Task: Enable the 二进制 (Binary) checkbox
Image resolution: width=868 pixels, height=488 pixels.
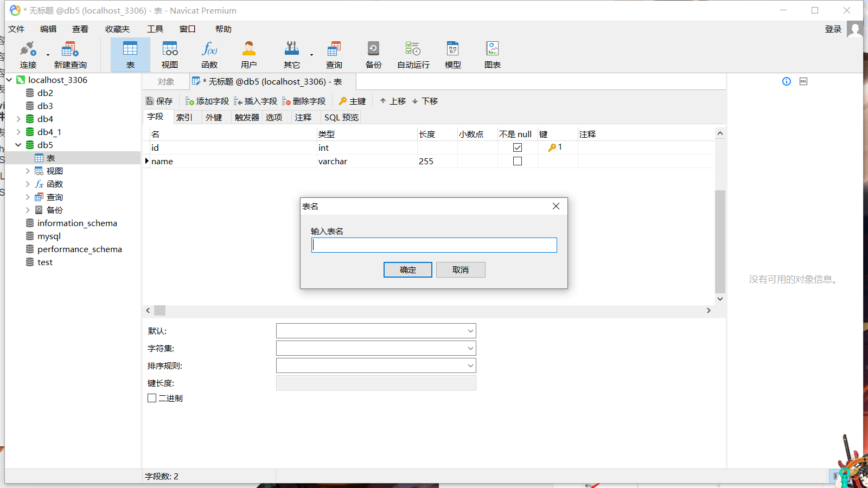Action: [152, 398]
